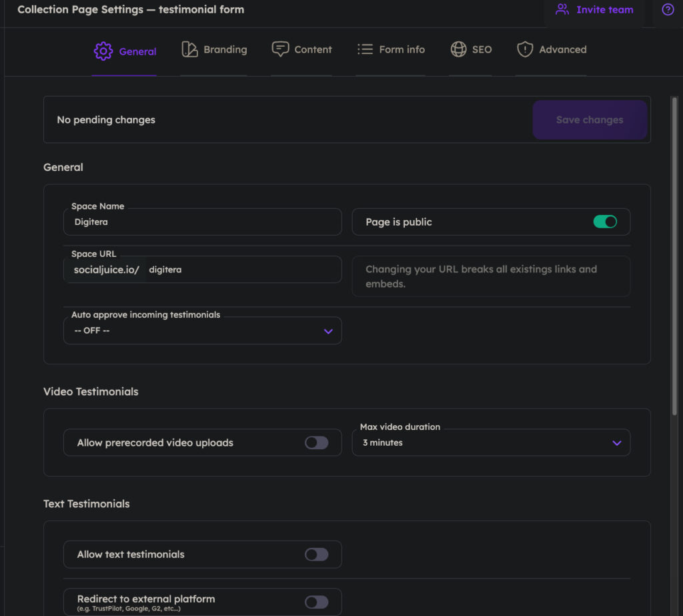Image resolution: width=683 pixels, height=616 pixels.
Task: Click the help question mark icon
Action: coord(668,10)
